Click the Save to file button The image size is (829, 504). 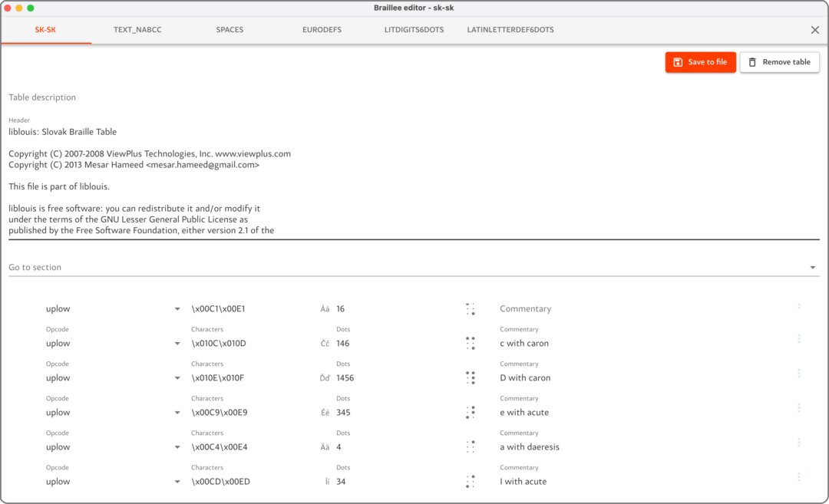point(700,62)
